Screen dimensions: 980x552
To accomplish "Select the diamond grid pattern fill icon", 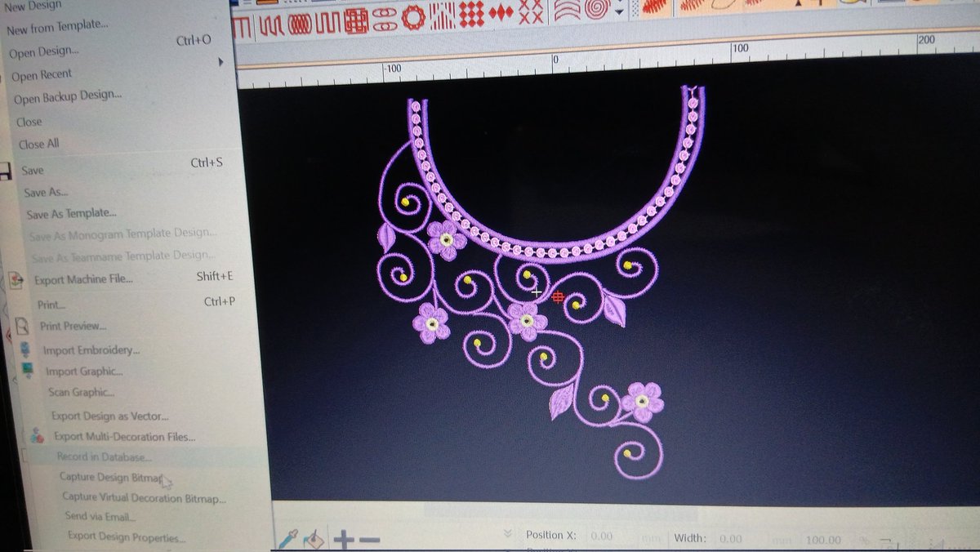I will pyautogui.click(x=472, y=14).
